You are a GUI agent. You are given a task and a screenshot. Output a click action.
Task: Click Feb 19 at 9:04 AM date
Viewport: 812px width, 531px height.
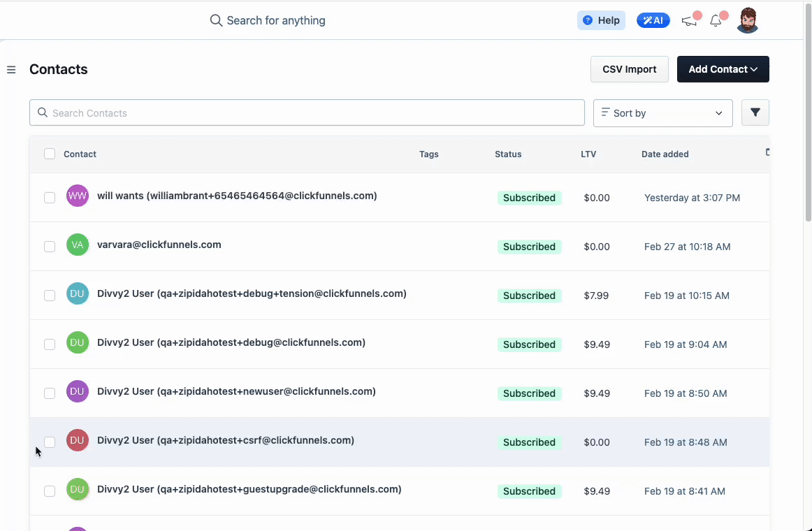[686, 344]
